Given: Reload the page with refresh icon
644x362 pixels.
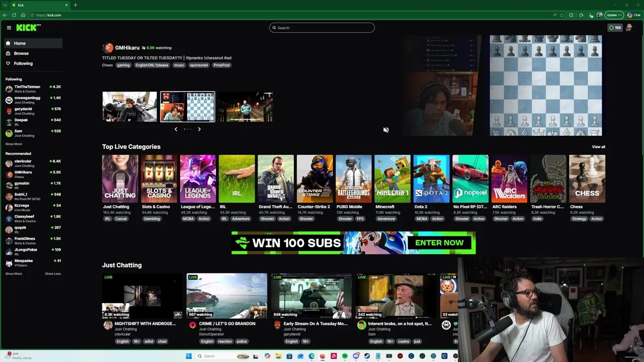Looking at the screenshot, I should [14, 15].
